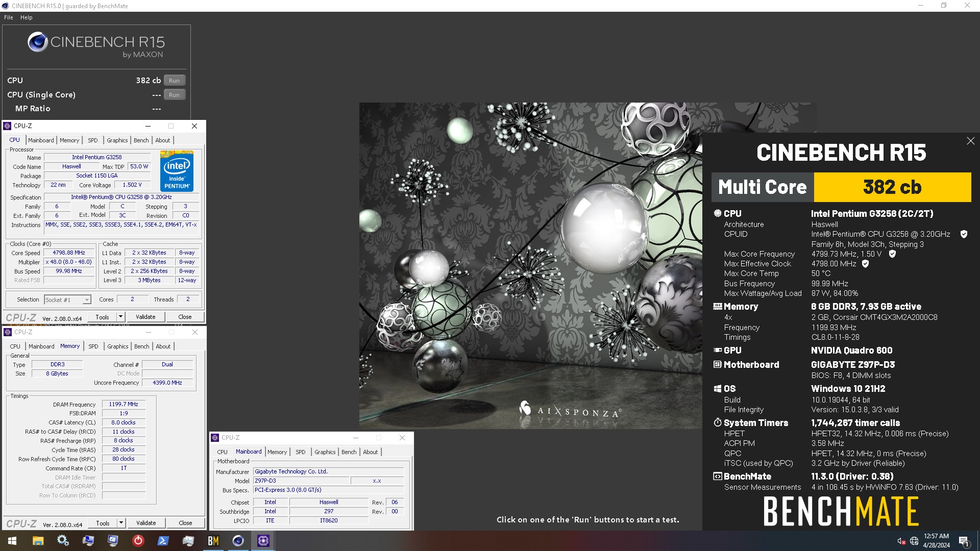Switch to Mainboard tab in top CPU-Z window
The width and height of the screenshot is (980, 551).
point(41,140)
